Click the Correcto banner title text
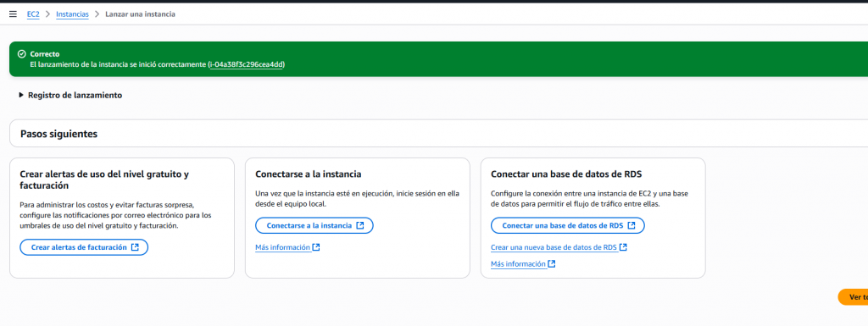Image resolution: width=868 pixels, height=326 pixels. [45, 54]
